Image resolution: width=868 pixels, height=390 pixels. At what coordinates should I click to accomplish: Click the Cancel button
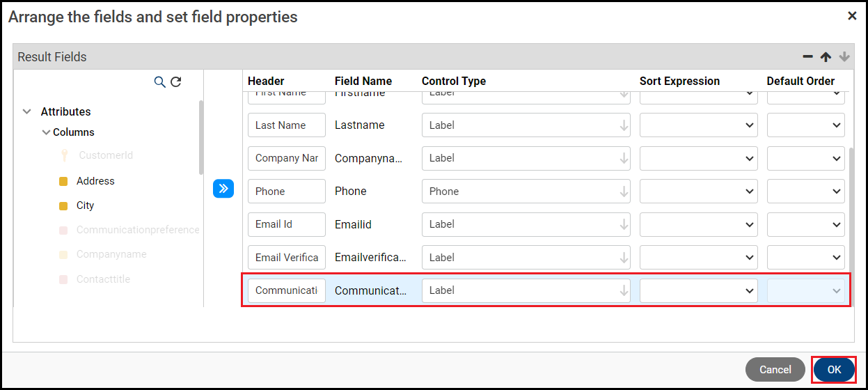click(x=775, y=370)
